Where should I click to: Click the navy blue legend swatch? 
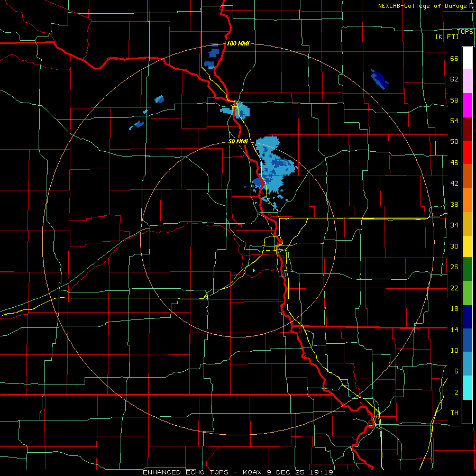pos(467,317)
